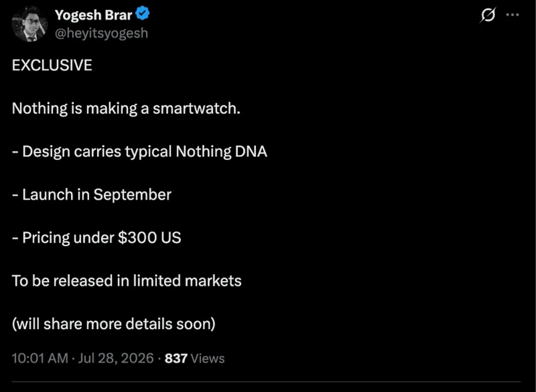Click the word 'smartwatch' in the post
The width and height of the screenshot is (536, 392).
pos(195,108)
